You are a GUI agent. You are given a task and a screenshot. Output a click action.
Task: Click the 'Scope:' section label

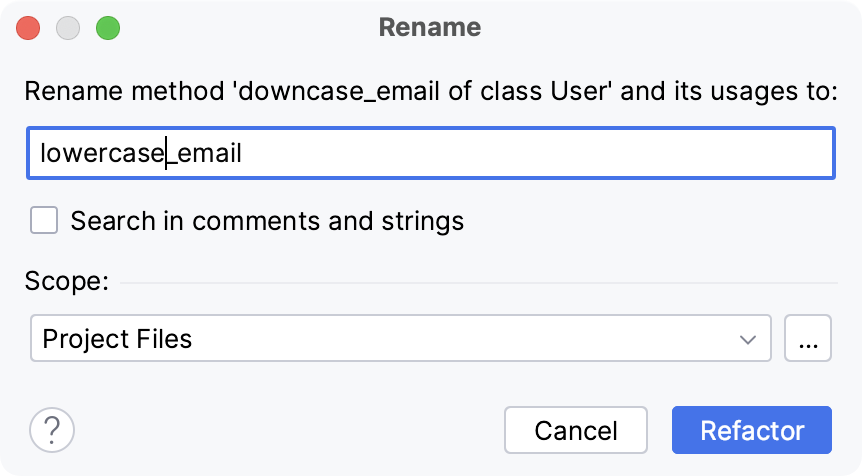click(x=66, y=281)
